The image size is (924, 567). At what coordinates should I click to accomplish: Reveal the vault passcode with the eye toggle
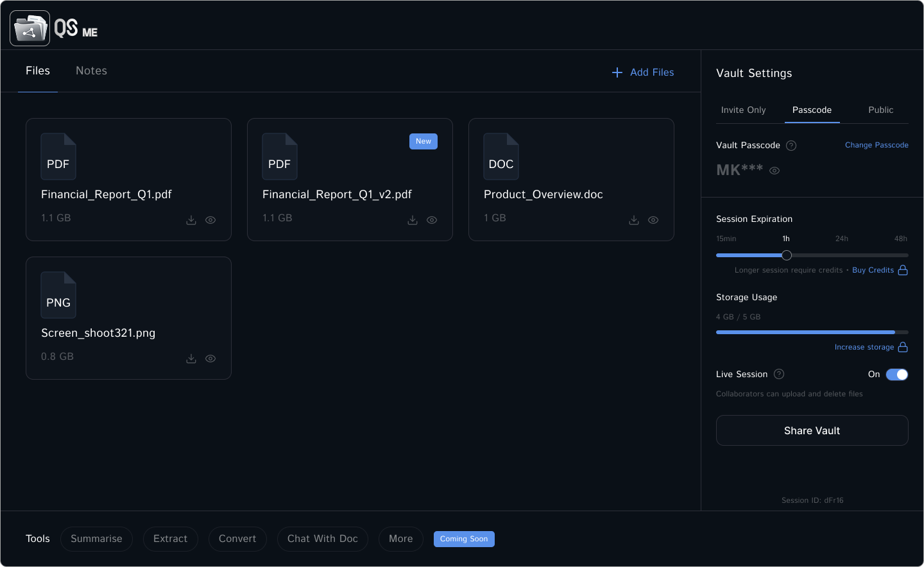[774, 171]
